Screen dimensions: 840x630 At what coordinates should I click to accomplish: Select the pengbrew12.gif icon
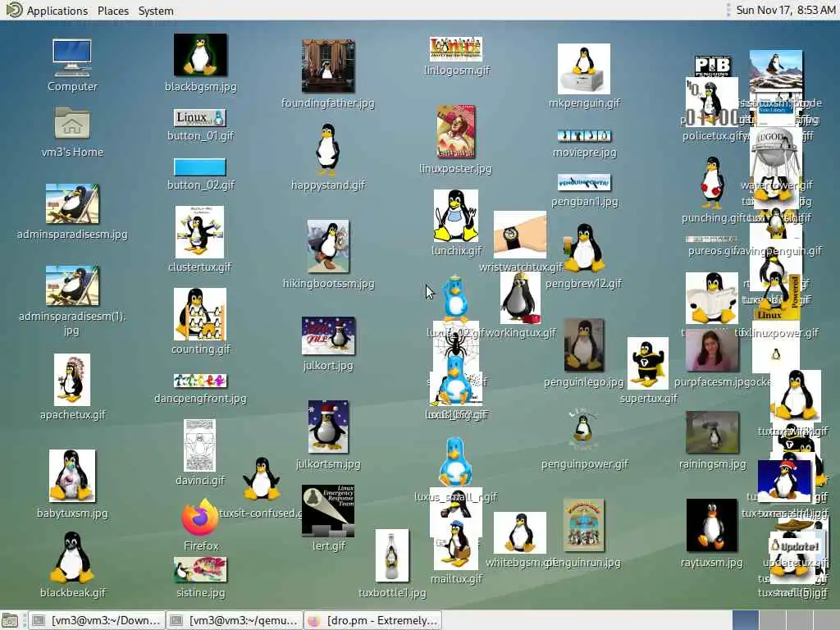click(584, 248)
